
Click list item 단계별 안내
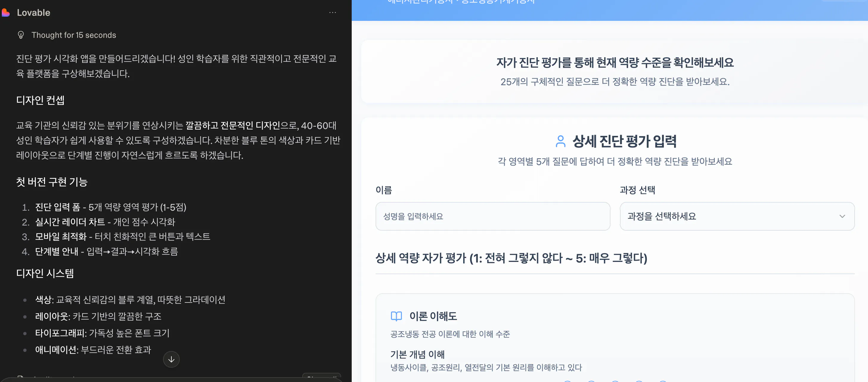pos(106,251)
